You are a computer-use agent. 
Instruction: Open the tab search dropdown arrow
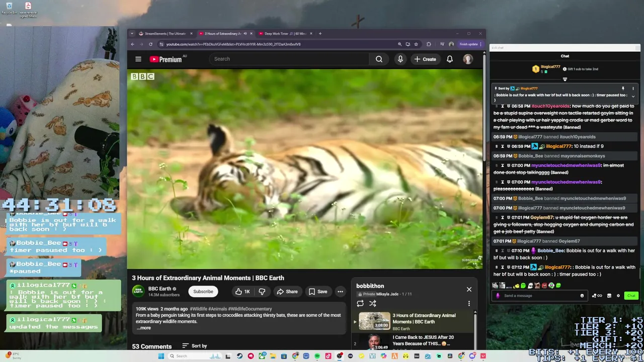point(132,34)
